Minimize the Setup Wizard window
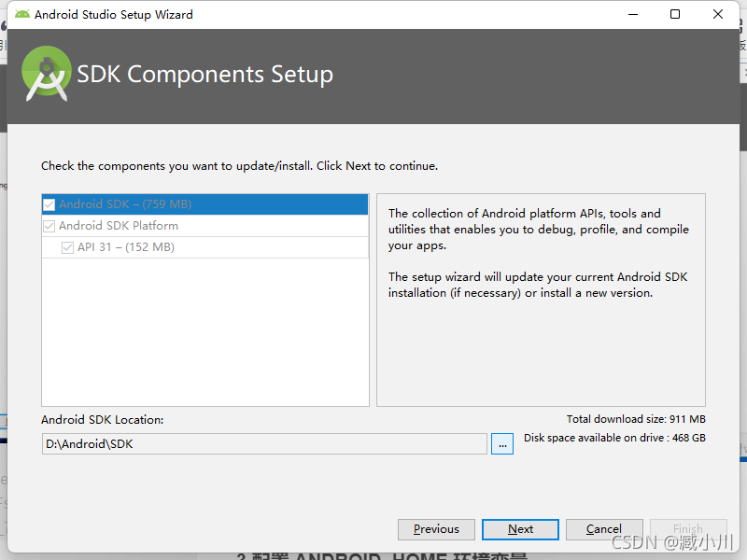The height and width of the screenshot is (560, 747). [633, 14]
